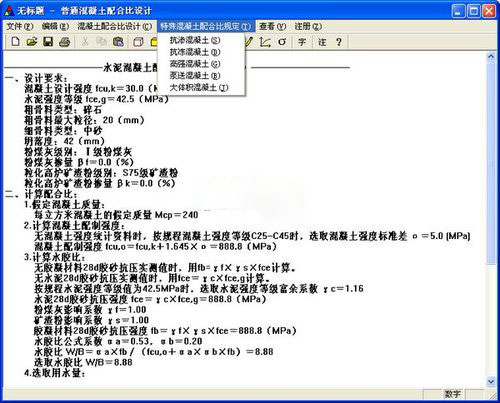Open the 混凝土配合比设计 menu

click(x=115, y=26)
